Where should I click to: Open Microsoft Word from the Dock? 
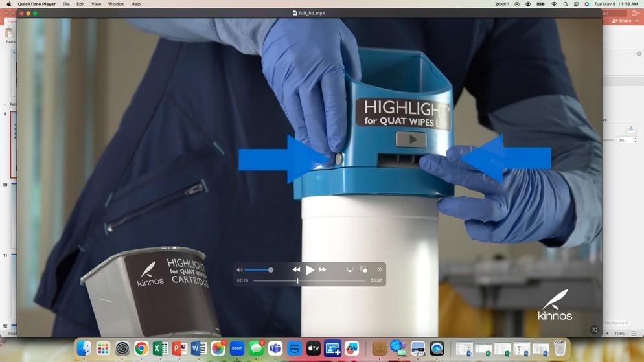pos(199,348)
